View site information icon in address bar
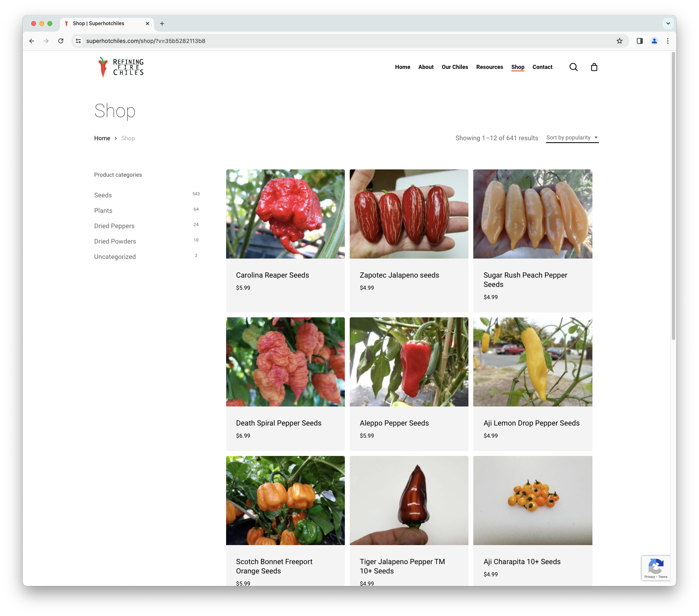The width and height of the screenshot is (699, 616). 79,41
